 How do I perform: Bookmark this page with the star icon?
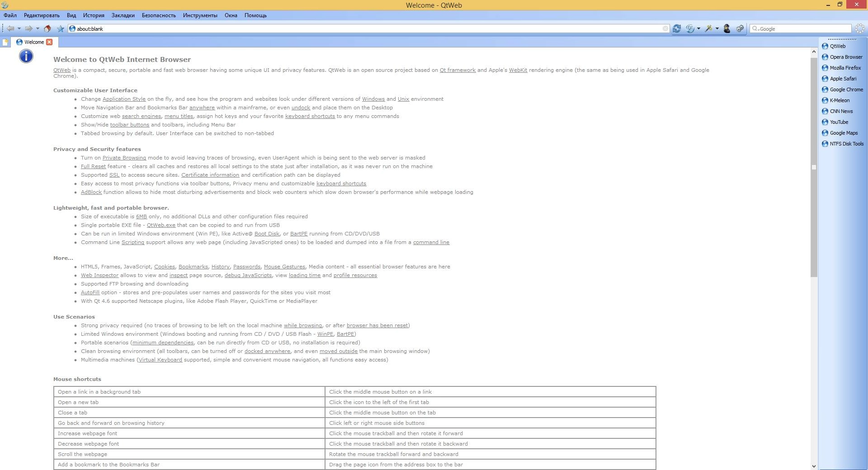(61, 28)
